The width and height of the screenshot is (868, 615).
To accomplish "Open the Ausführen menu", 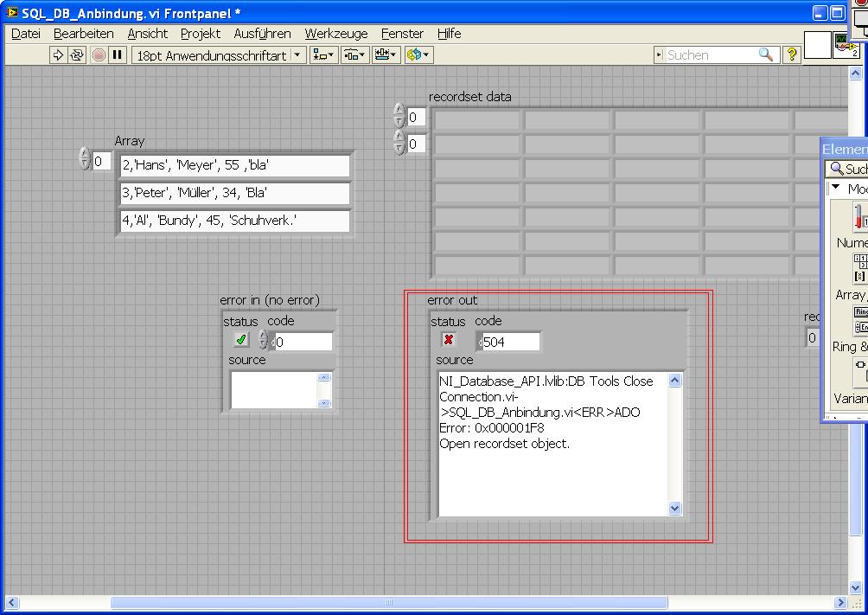I will [x=262, y=34].
